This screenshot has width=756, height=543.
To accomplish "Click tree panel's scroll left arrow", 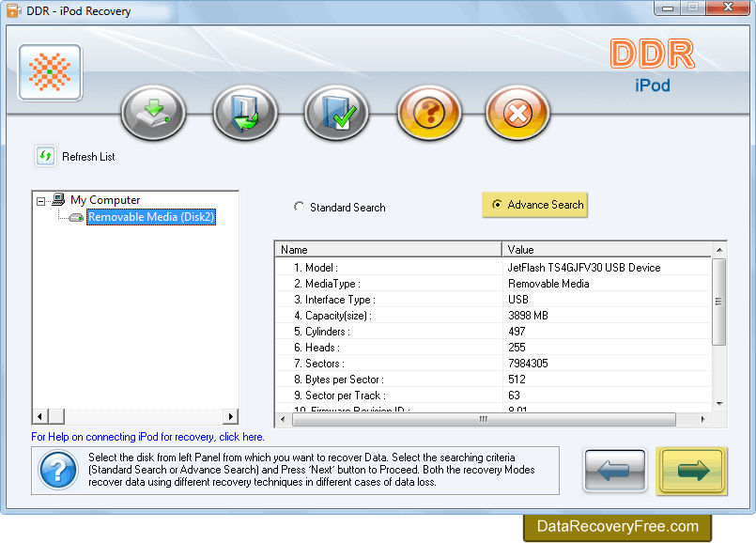I will coord(40,416).
